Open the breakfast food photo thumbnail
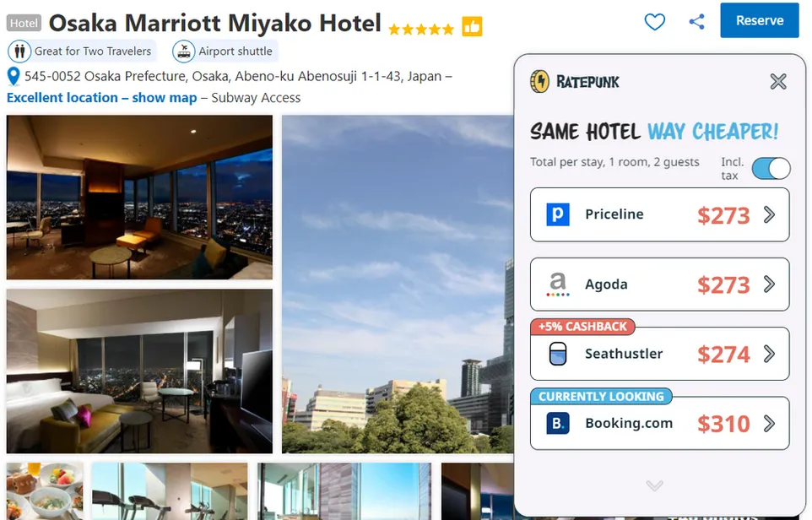The height and width of the screenshot is (520, 812). (45, 491)
